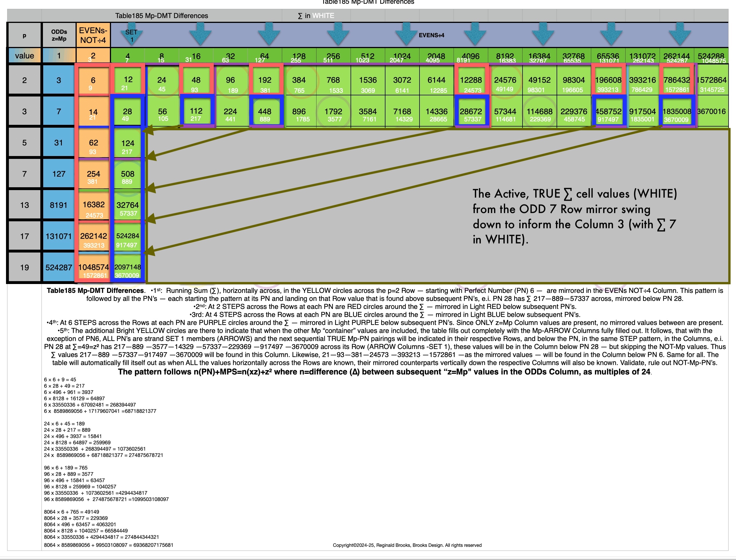Screen dimensions: 736x560
Task: Select the 8191 cell in the ODDs column
Action: click(x=59, y=205)
